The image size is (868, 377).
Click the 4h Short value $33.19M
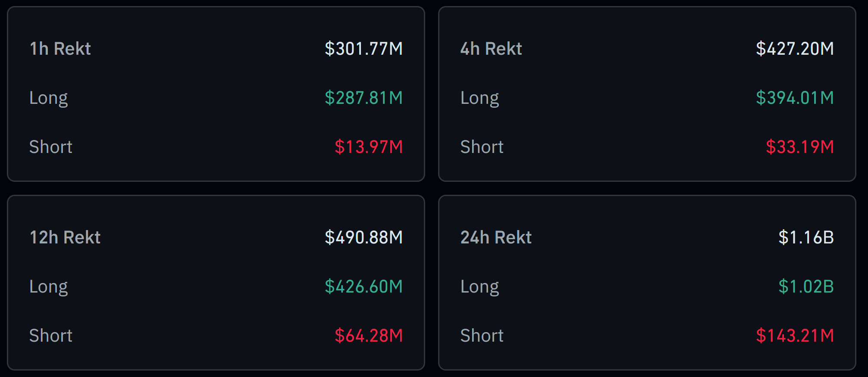[800, 147]
